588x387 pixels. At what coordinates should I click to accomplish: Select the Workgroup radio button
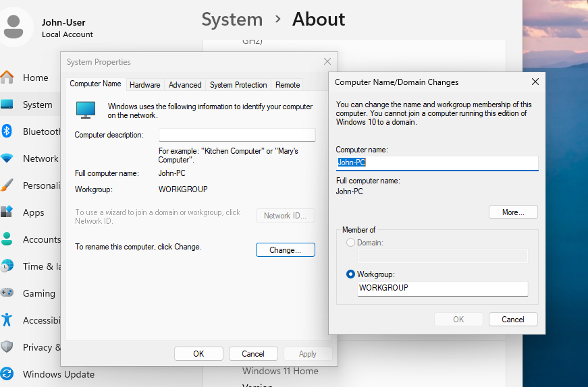click(x=350, y=274)
